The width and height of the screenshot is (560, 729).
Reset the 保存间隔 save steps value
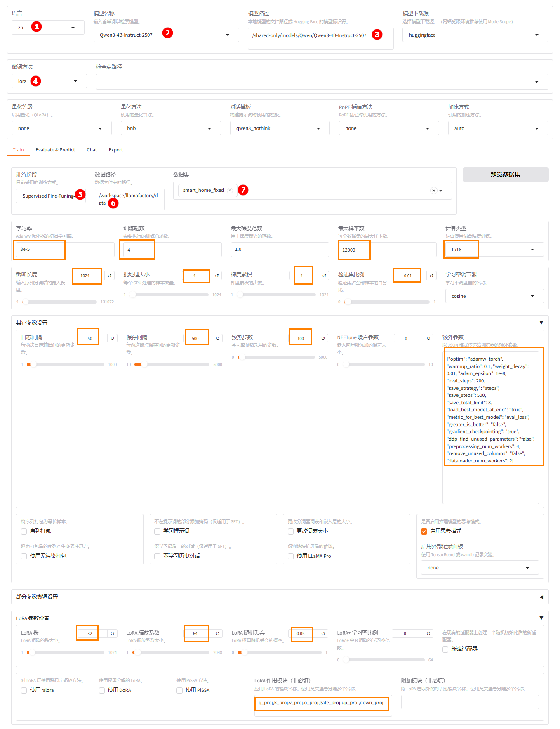pos(218,338)
